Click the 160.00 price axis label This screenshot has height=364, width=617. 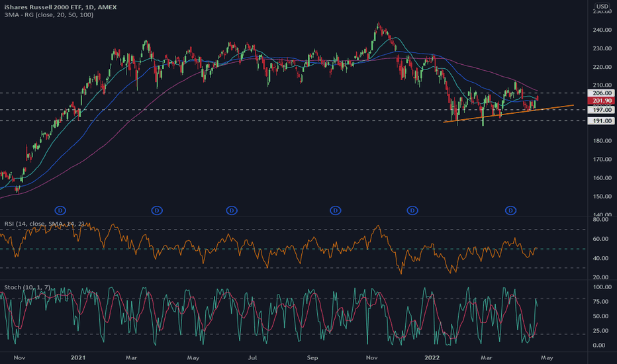602,178
